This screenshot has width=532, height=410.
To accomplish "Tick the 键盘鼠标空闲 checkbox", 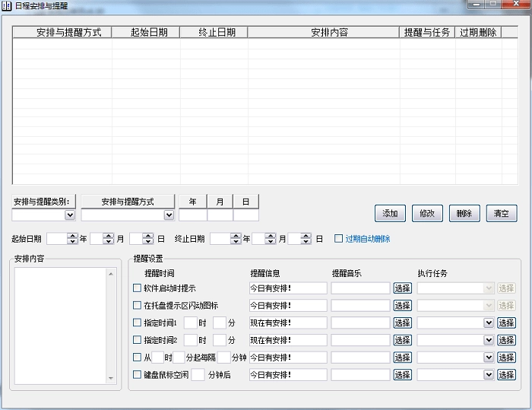I will coord(138,374).
